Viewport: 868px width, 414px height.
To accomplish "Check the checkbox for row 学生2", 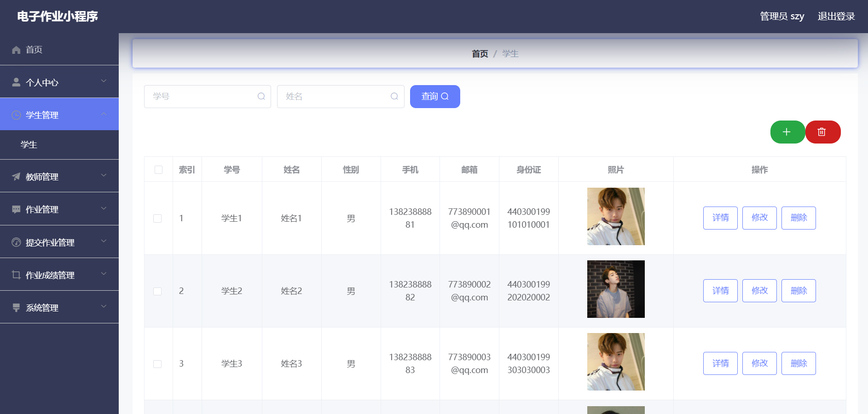I will [x=157, y=291].
